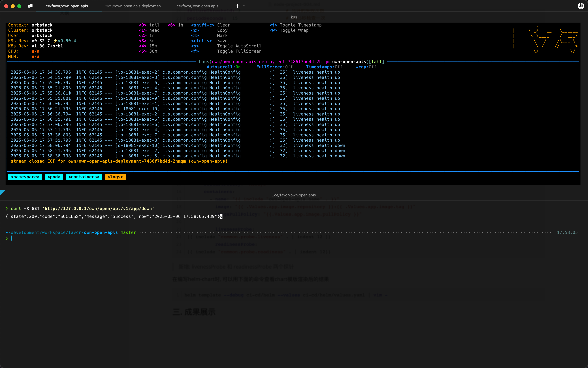Screen dimensions: 588x368
Task: Click the <6> 1h log range hint
Action: (175, 25)
